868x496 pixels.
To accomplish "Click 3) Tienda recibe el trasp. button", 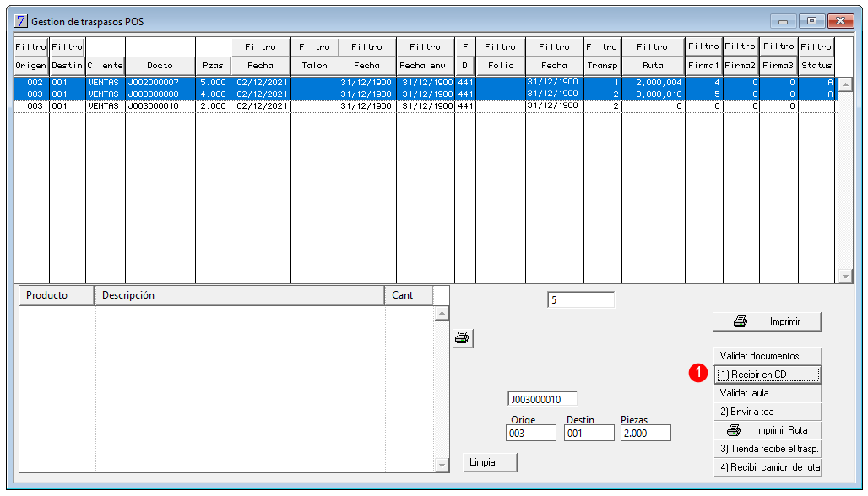I will 768,449.
